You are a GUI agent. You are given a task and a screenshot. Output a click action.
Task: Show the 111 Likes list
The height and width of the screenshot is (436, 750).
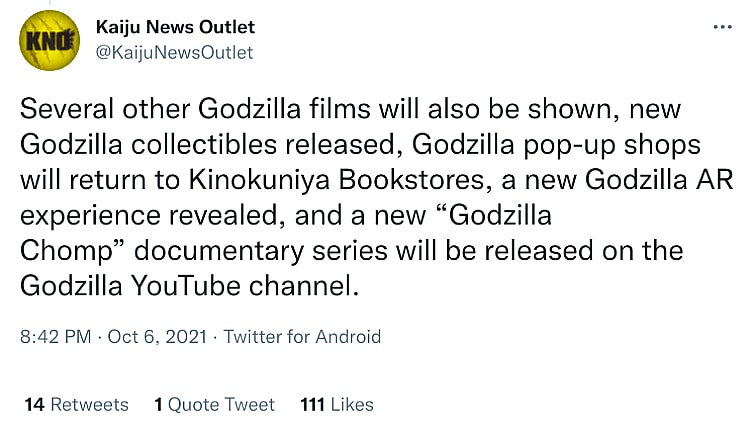point(336,404)
